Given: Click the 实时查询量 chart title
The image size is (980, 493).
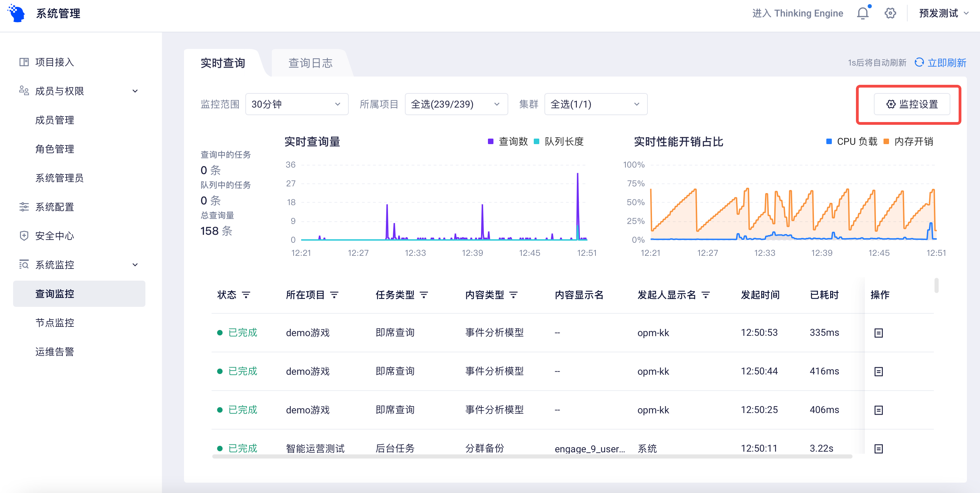Looking at the screenshot, I should coord(312,142).
